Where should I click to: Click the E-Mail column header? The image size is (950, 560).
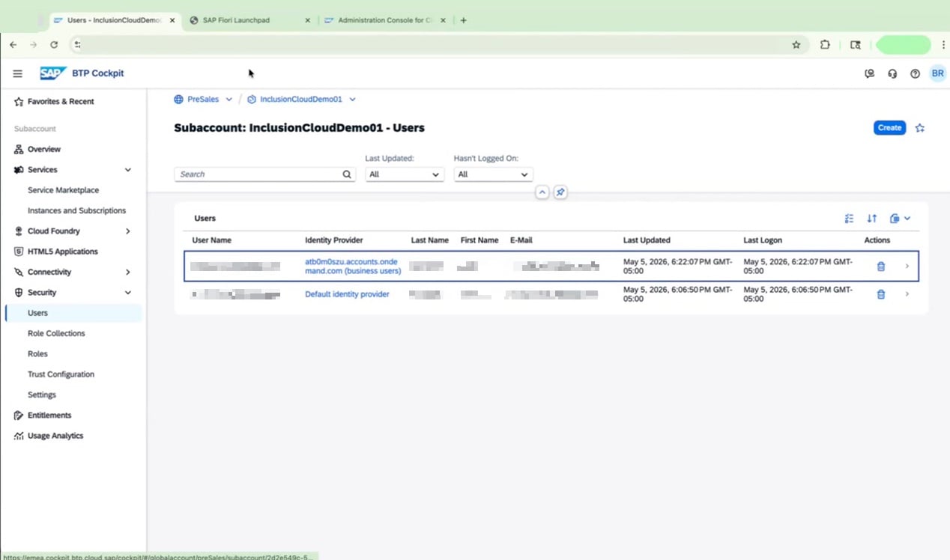521,240
